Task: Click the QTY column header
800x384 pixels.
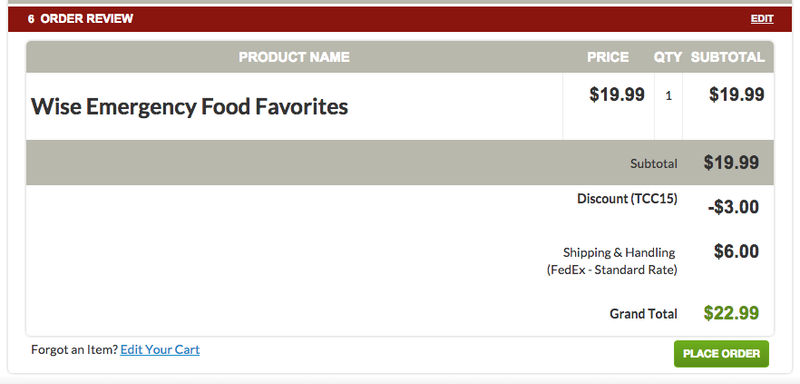Action: tap(668, 57)
